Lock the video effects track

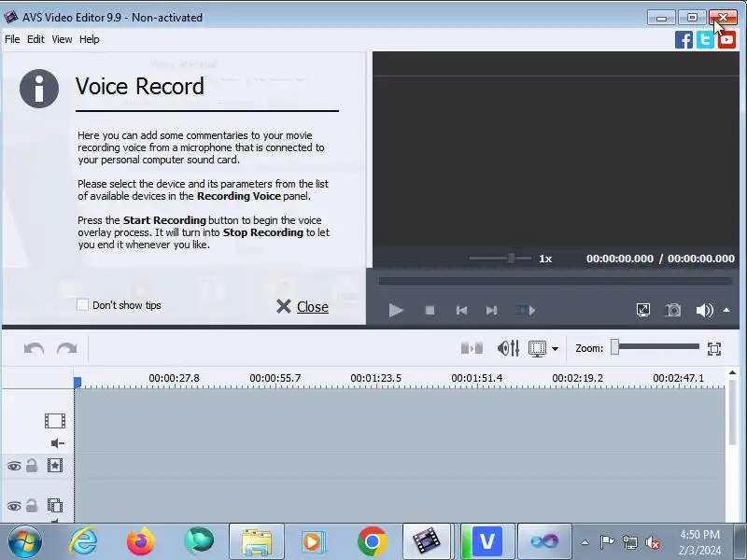[x=32, y=465]
